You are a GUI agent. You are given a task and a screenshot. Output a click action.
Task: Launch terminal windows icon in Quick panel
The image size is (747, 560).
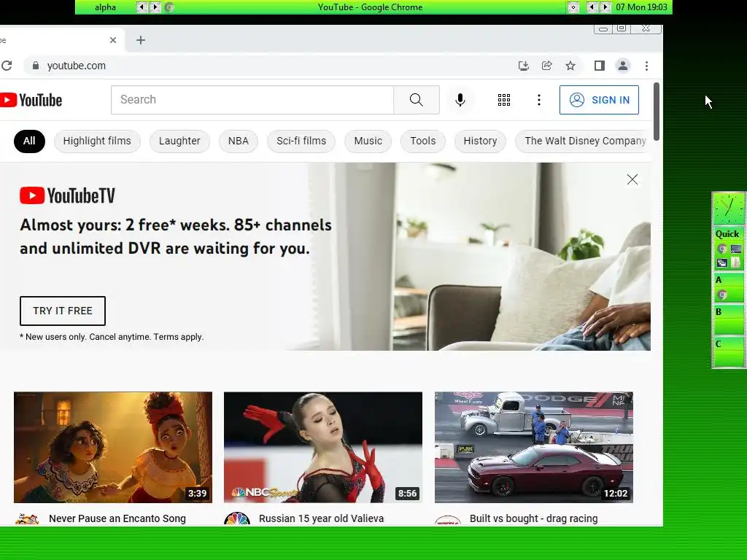tap(721, 262)
